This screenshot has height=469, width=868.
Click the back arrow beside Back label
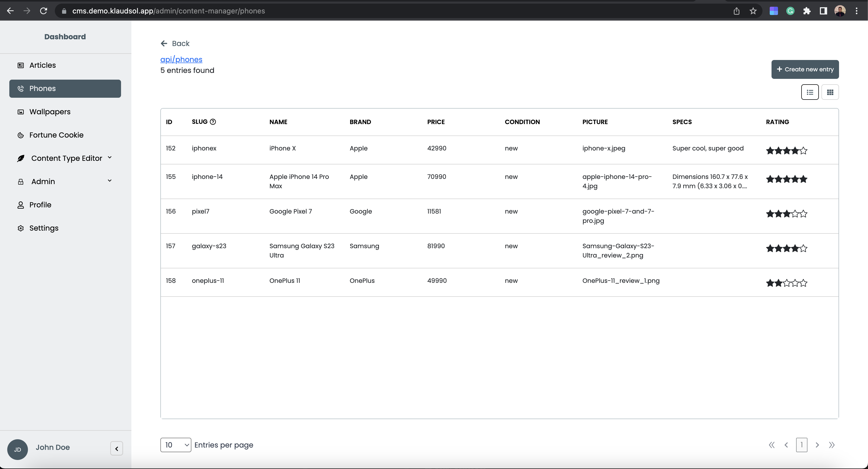(164, 43)
